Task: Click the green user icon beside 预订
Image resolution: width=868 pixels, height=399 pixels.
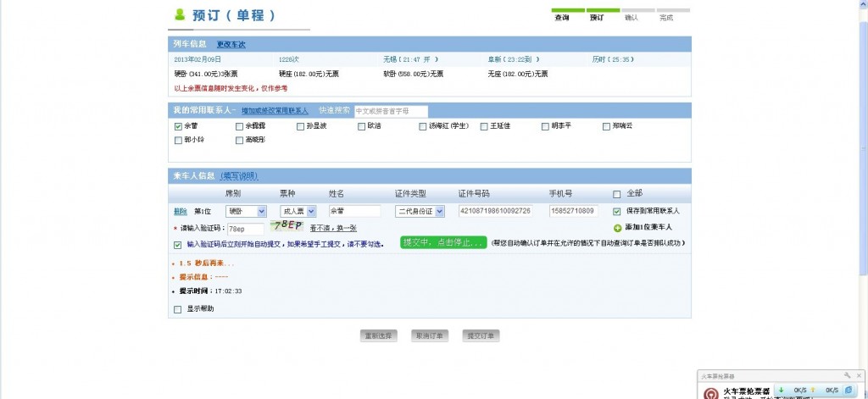Action: coord(180,14)
